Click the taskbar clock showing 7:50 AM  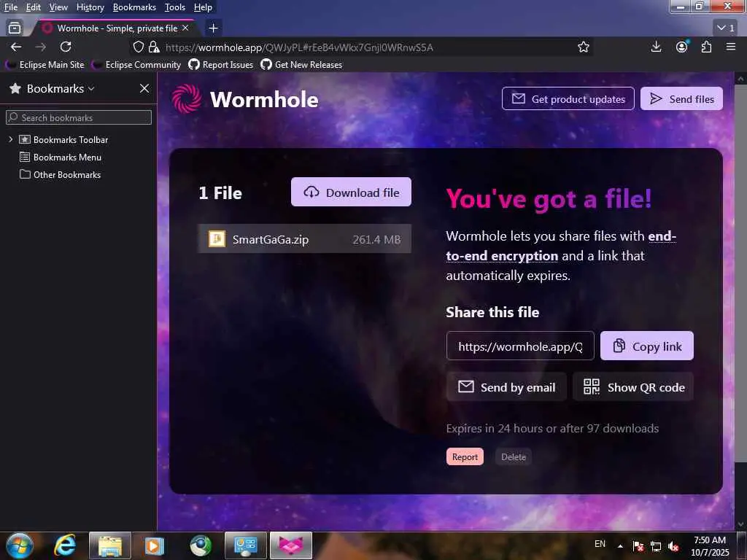click(710, 546)
